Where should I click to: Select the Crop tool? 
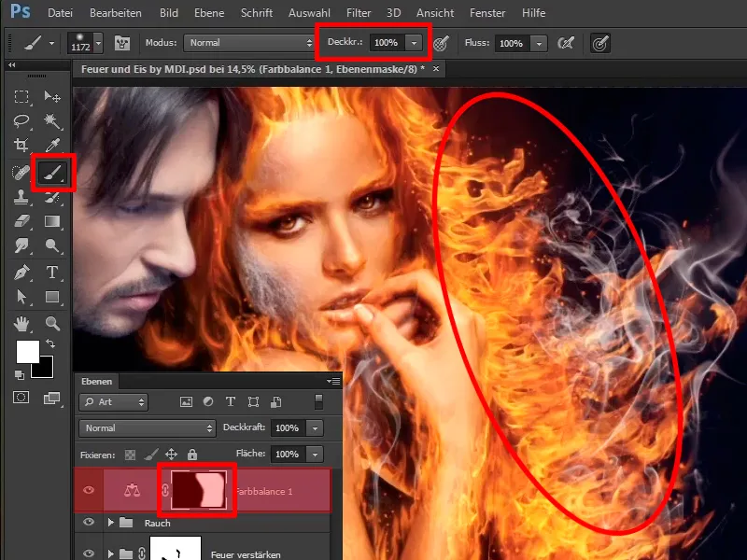point(21,145)
